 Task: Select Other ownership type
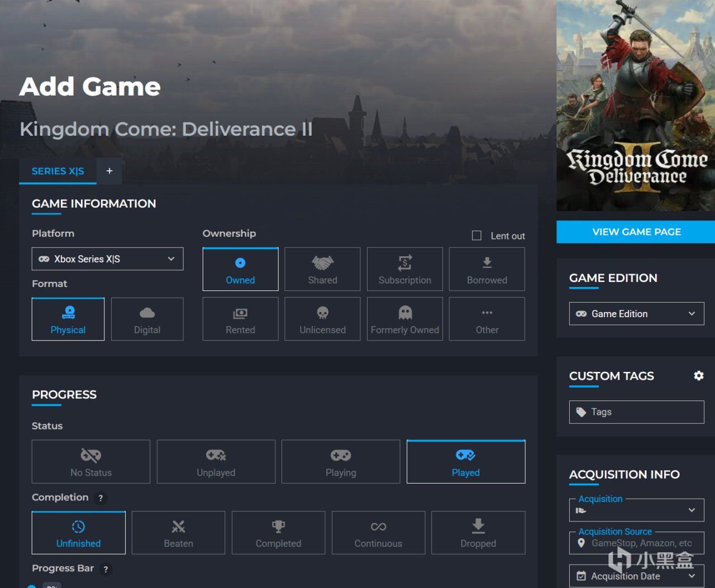point(487,319)
